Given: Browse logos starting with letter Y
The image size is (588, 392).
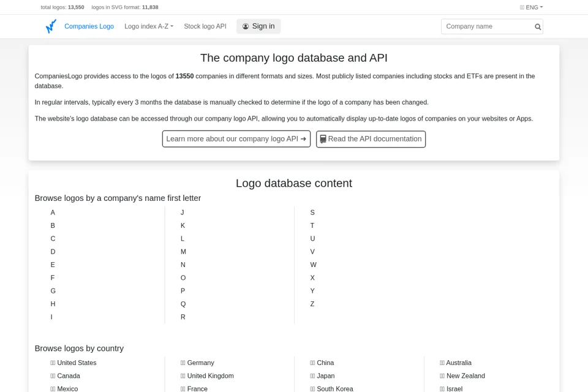Looking at the screenshot, I should (312, 291).
